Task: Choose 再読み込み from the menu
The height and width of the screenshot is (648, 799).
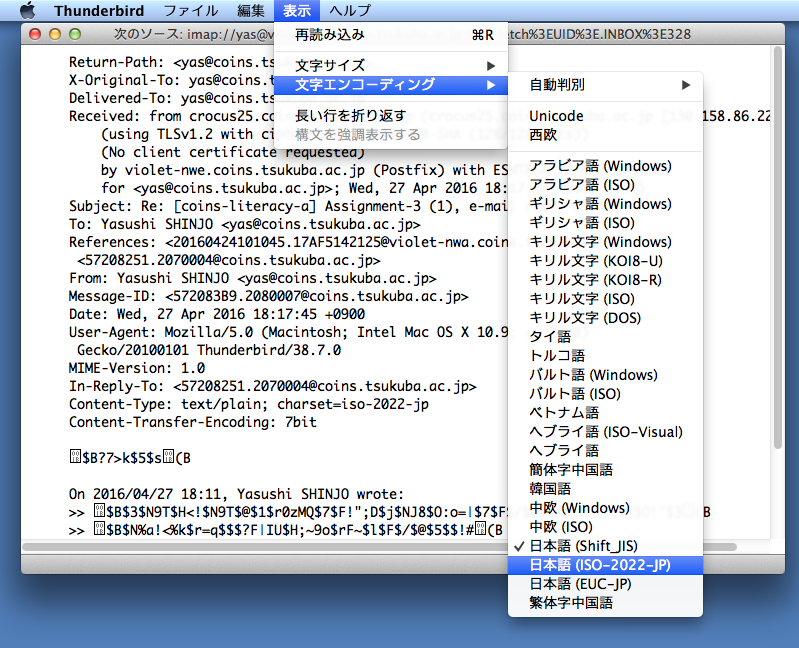Action: point(391,35)
